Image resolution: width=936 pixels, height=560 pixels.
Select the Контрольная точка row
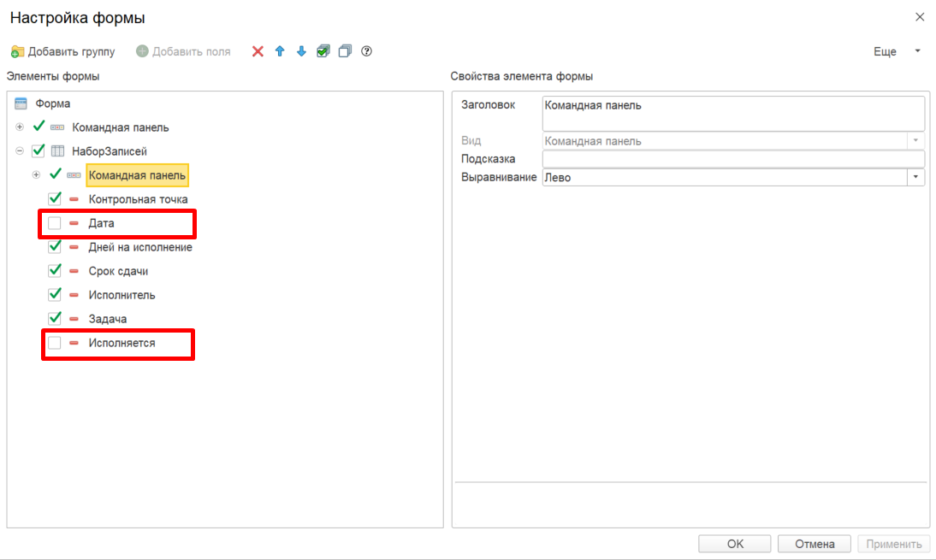pos(138,199)
